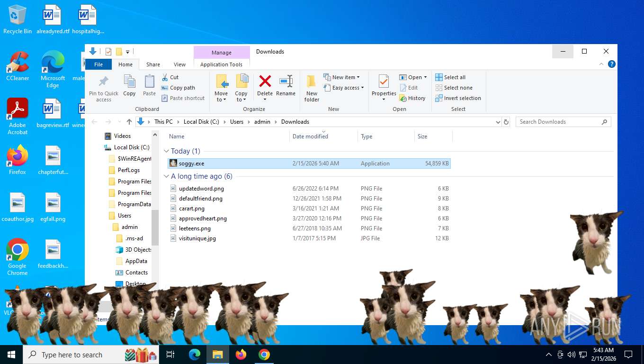Click the Rename ribbon button
The width and height of the screenshot is (644, 364).
tap(286, 86)
